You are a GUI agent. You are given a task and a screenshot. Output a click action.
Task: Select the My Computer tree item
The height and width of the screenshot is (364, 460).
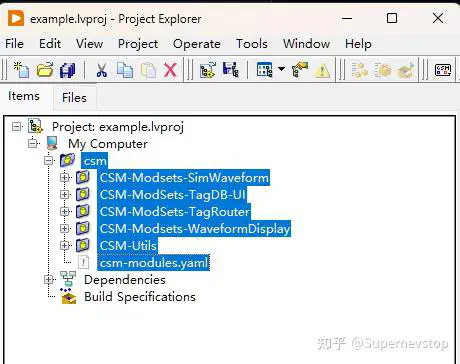tap(108, 144)
